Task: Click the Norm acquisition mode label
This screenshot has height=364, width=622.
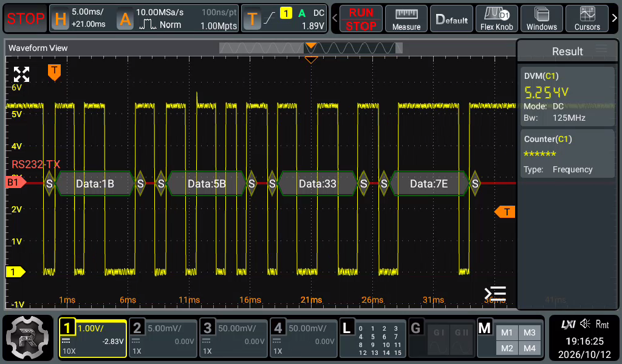Action: click(170, 24)
